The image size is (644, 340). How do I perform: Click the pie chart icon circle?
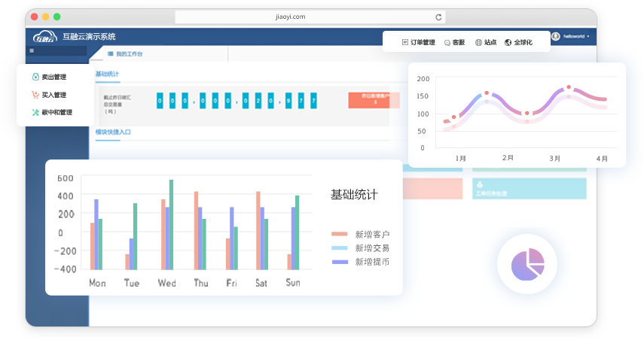(527, 264)
